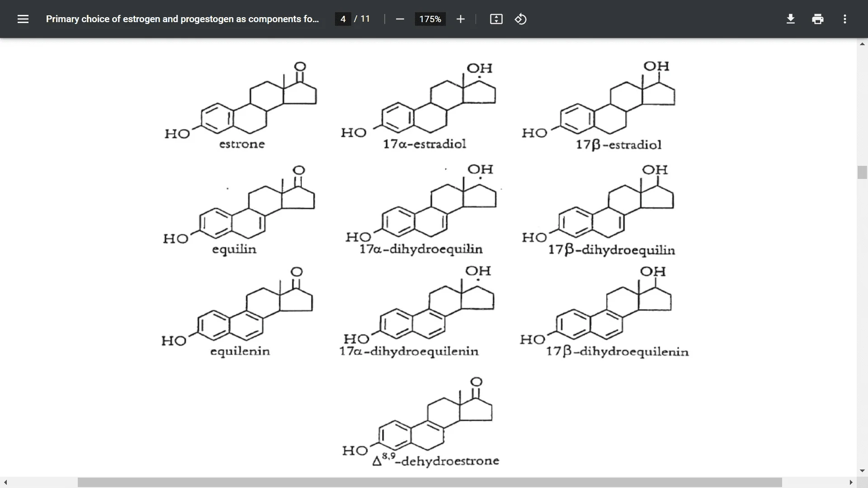Click the 17β-estradiol structure diagram
Viewport: 868px width, 488px height.
click(599, 99)
